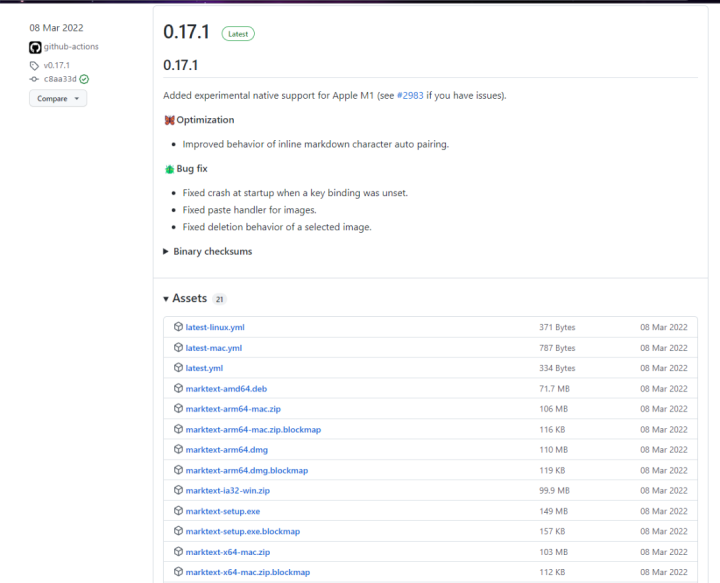Download latest-linux.yml
The image size is (720, 583).
point(215,327)
